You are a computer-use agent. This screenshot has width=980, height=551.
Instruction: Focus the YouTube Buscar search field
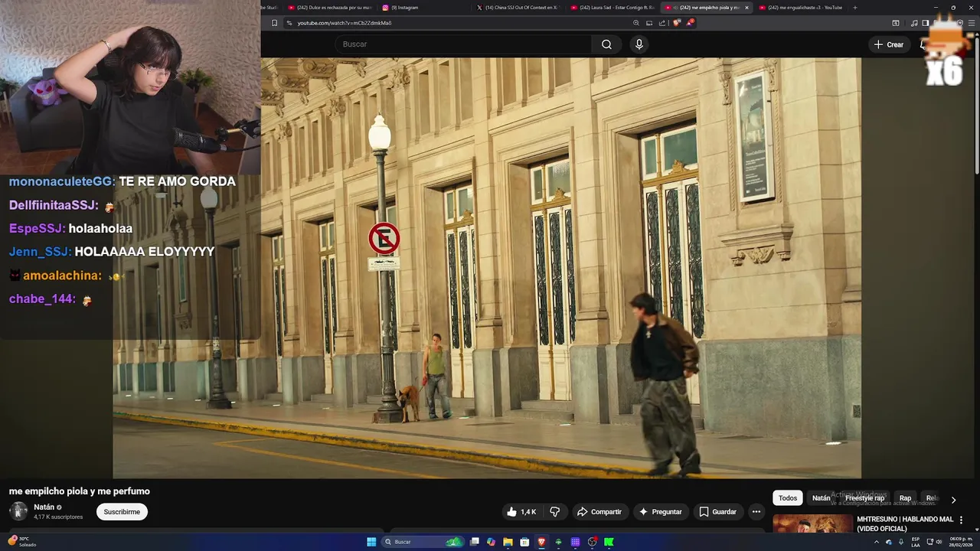pyautogui.click(x=463, y=44)
